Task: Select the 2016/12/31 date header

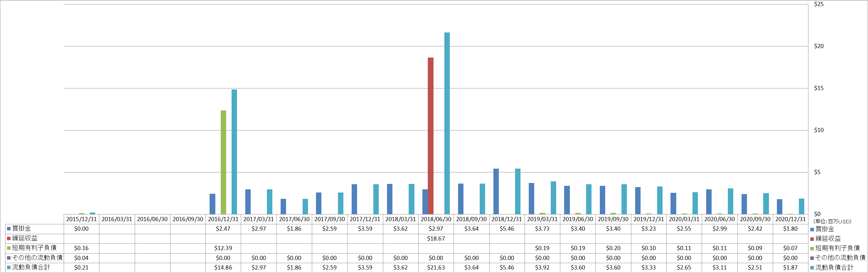Action: [223, 219]
